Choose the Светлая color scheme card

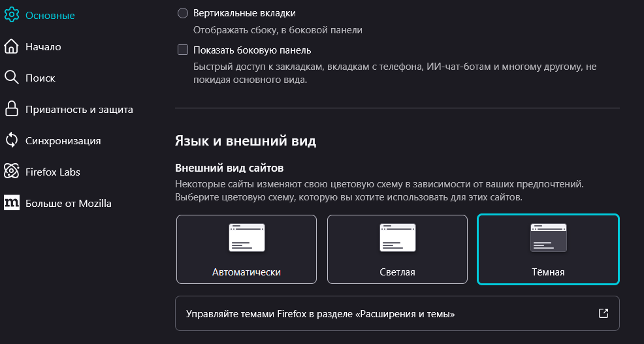click(x=397, y=249)
